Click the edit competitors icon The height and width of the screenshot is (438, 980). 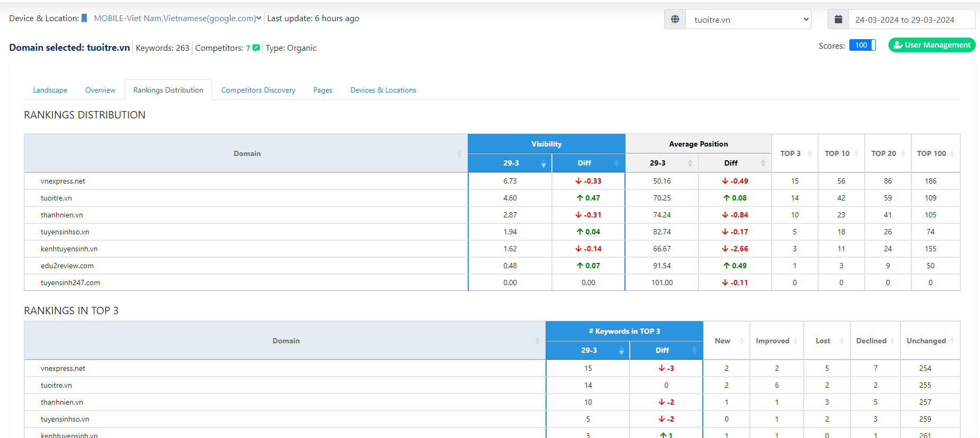point(256,48)
